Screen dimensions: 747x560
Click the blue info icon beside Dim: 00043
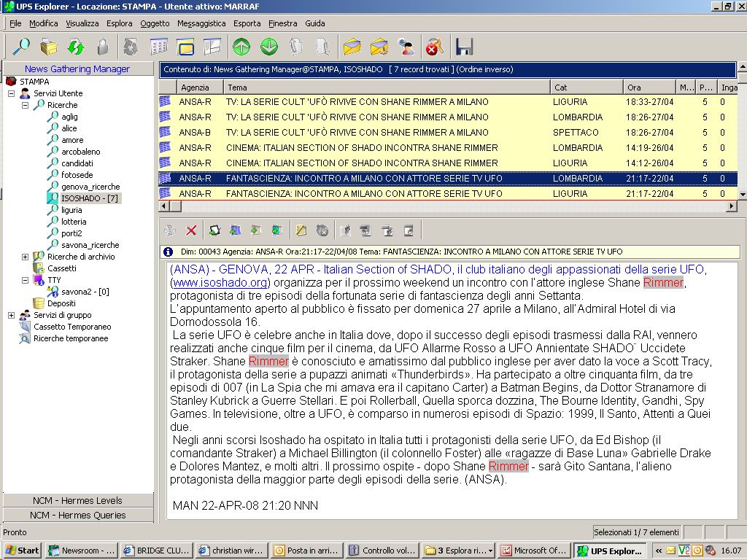(169, 252)
